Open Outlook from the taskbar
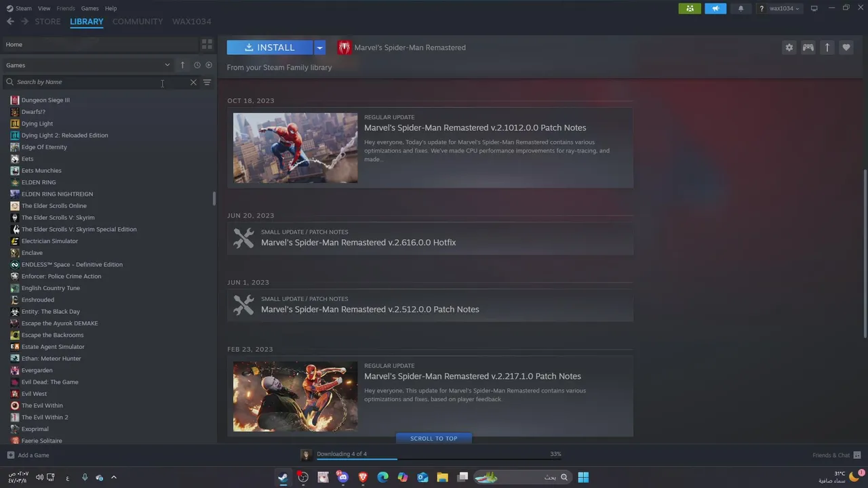The image size is (868, 488). click(x=422, y=477)
